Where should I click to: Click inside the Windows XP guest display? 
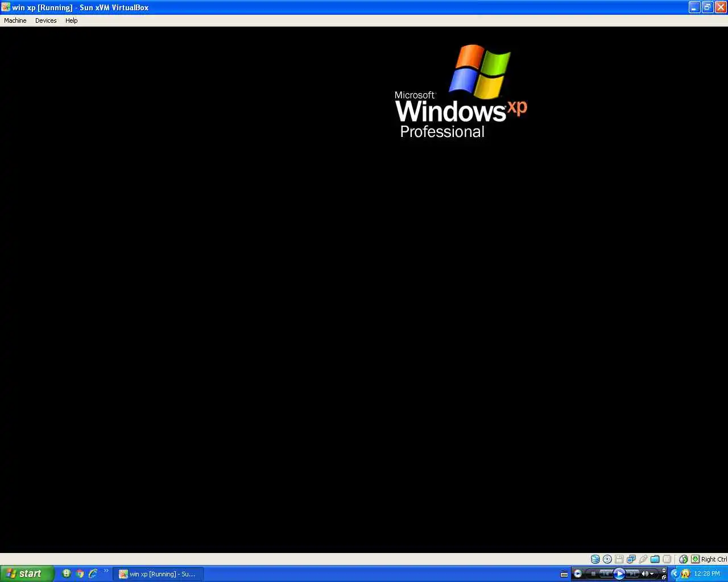click(364, 290)
